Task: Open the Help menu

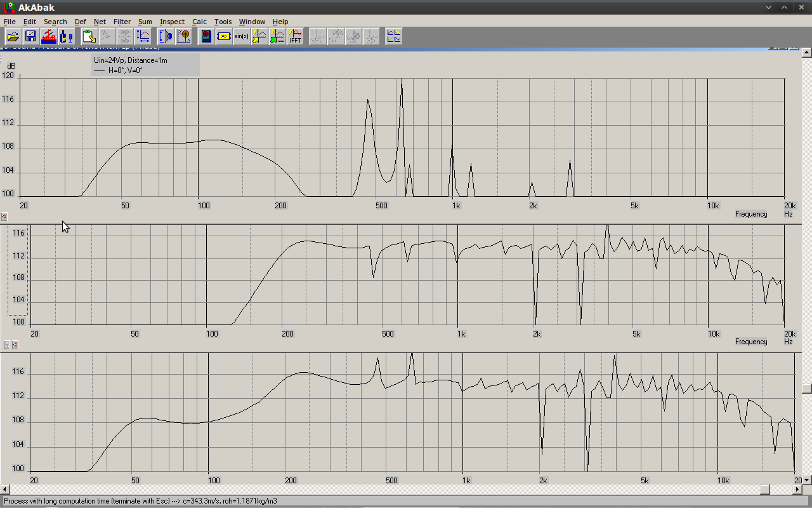Action: pos(280,22)
